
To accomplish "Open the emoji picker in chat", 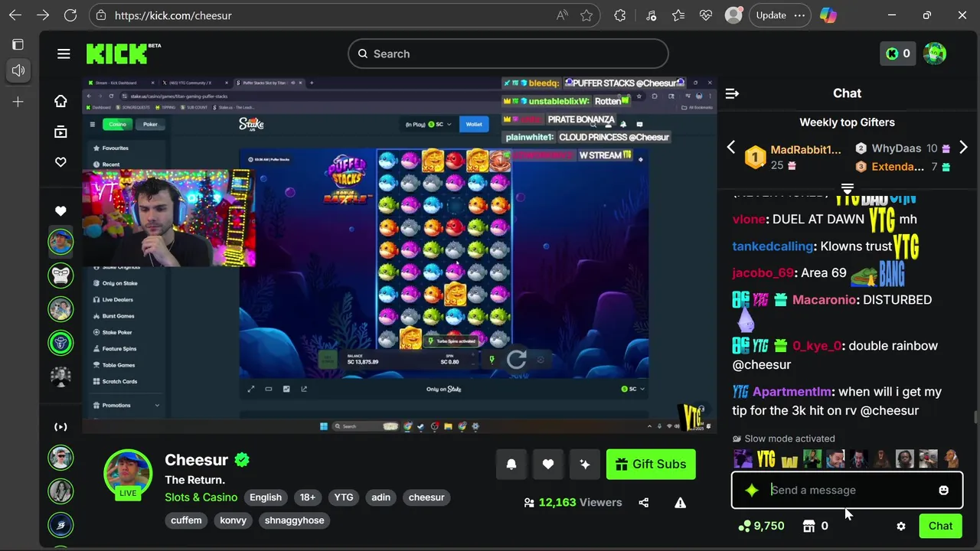I will [943, 491].
